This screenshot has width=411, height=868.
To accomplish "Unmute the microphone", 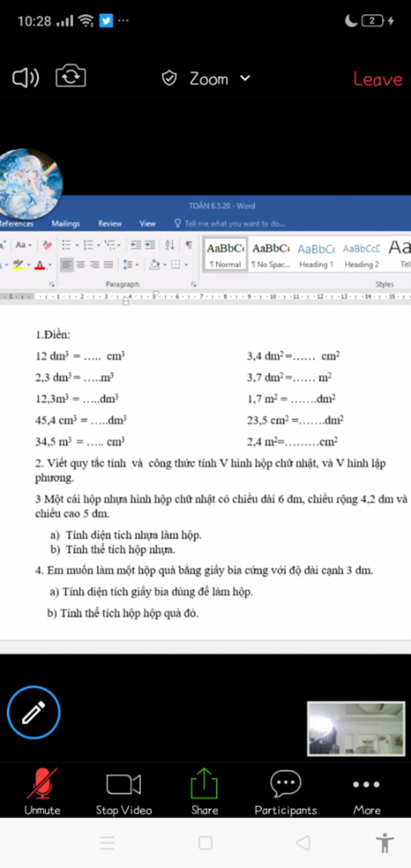I will click(42, 791).
